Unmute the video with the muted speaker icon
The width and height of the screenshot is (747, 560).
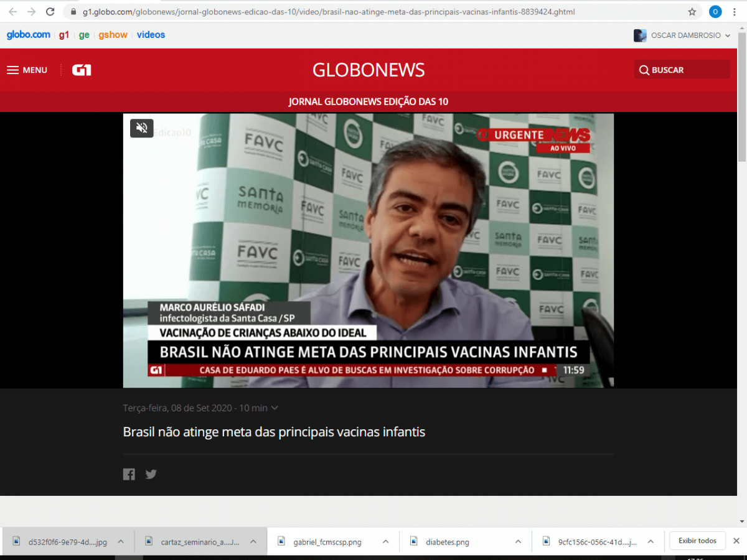click(142, 128)
